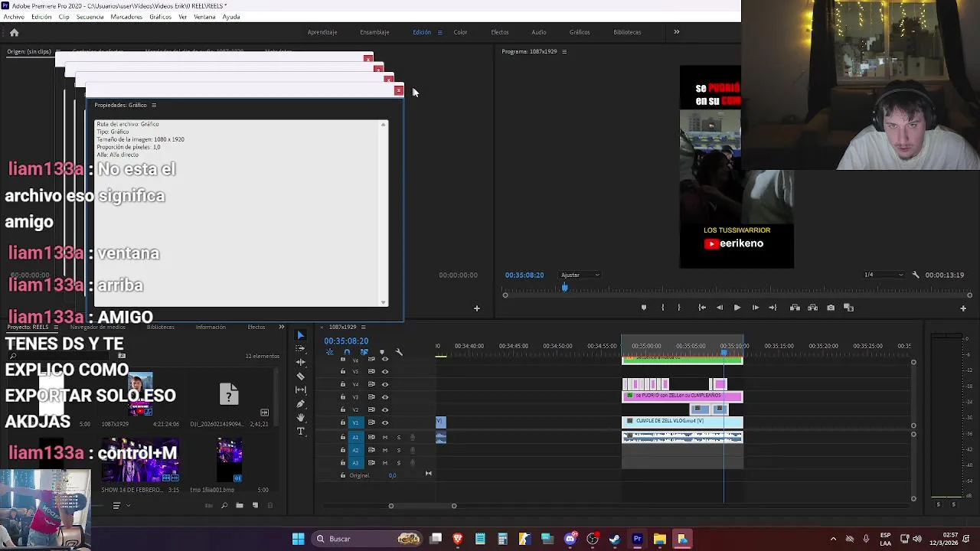Click timeline horizontal zoom scrollbar handle
The width and height of the screenshot is (980, 551).
tap(422, 505)
